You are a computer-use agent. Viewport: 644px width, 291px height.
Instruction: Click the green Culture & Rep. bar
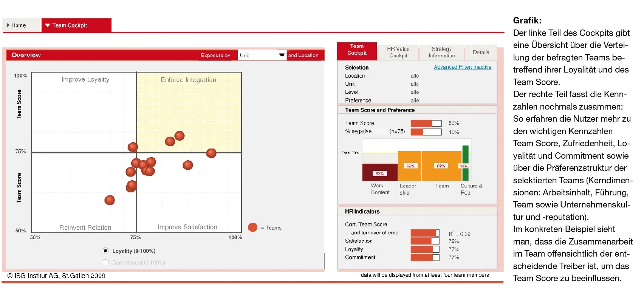[x=465, y=163]
